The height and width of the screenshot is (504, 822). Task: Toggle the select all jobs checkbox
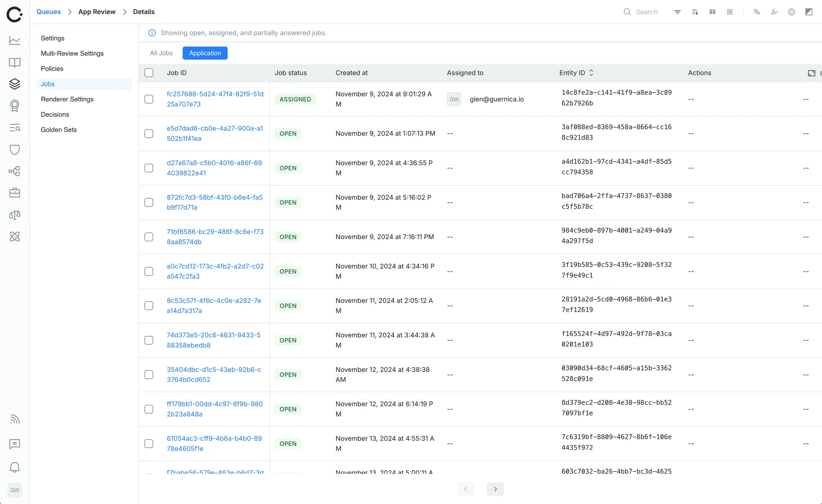[149, 73]
